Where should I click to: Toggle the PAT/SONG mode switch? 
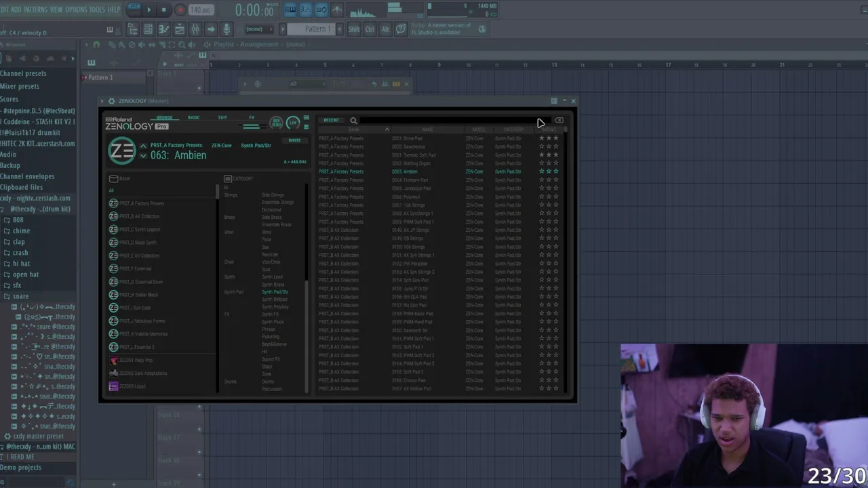(x=134, y=9)
